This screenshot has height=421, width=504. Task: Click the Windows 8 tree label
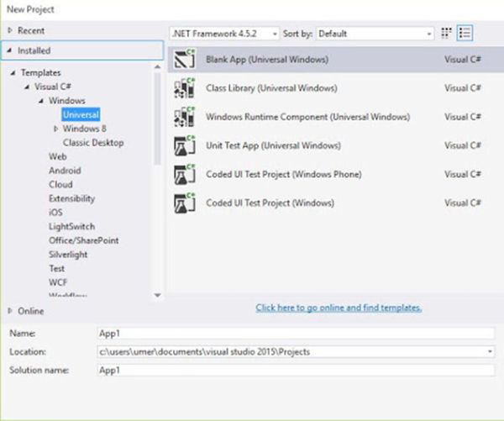click(85, 129)
